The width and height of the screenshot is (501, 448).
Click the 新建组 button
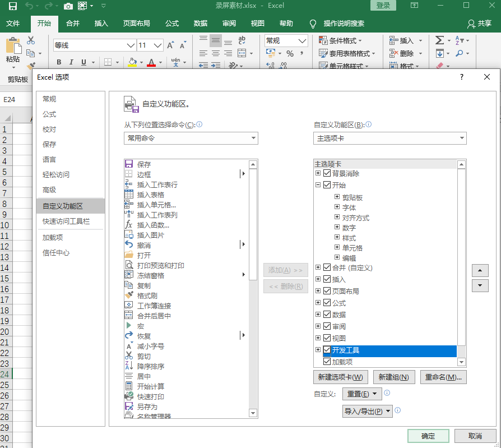click(x=394, y=377)
